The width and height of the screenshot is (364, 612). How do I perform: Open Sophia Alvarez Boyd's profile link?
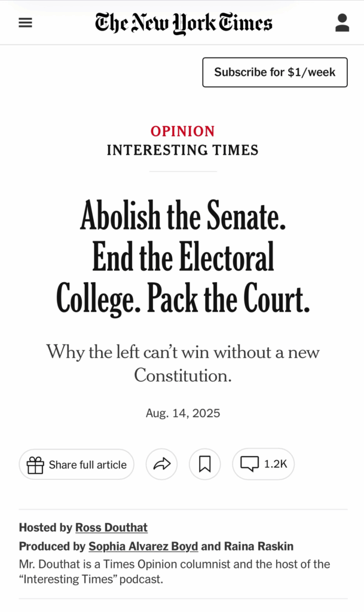143,546
